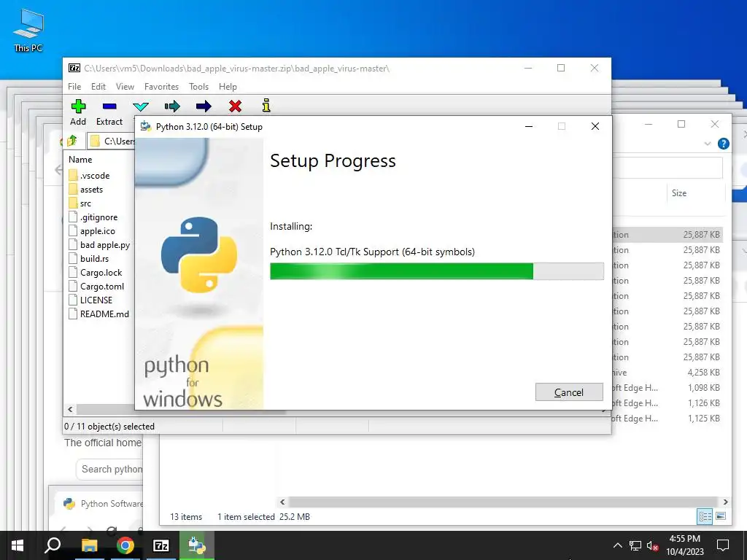Select the Cargo.toml file

point(102,286)
